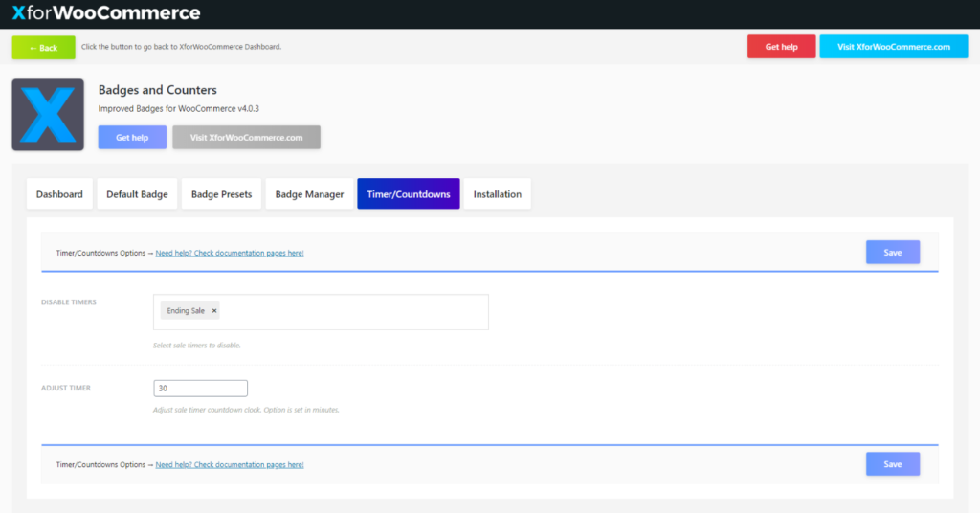
Task: Select the Timer/Countdowns tab
Action: pos(408,193)
